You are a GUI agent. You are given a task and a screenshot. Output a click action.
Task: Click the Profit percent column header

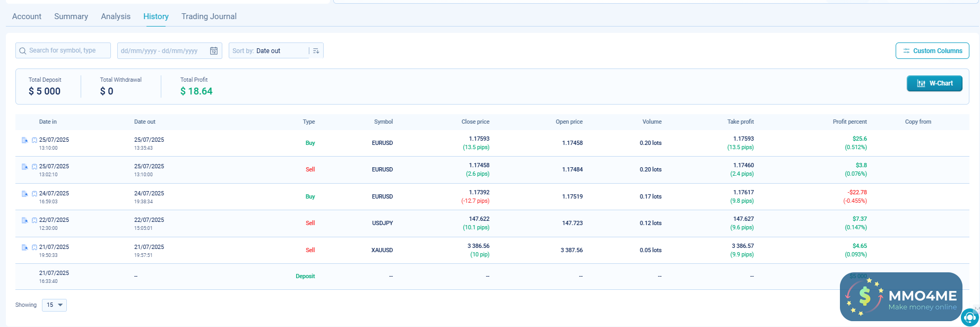tap(849, 122)
